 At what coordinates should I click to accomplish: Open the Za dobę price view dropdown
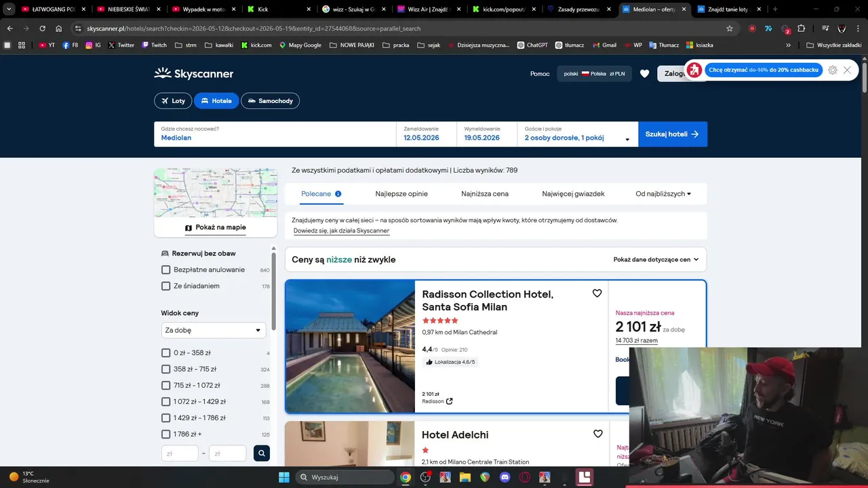tap(214, 330)
